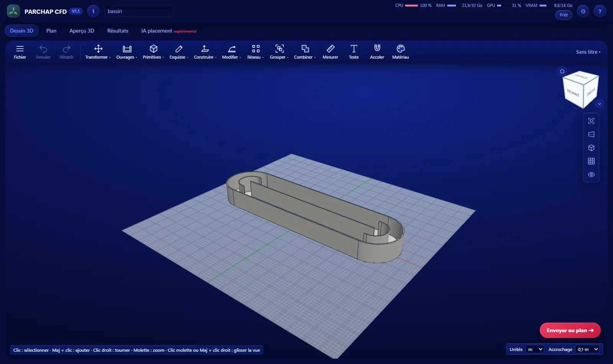Click Envoyer au plan button

click(570, 330)
